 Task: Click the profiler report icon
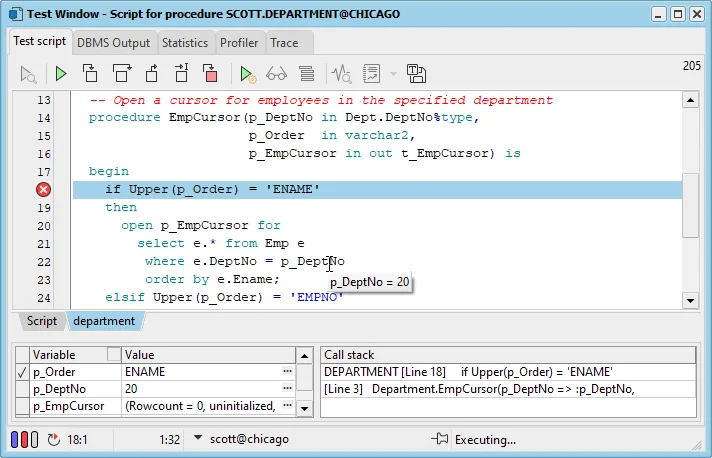371,74
